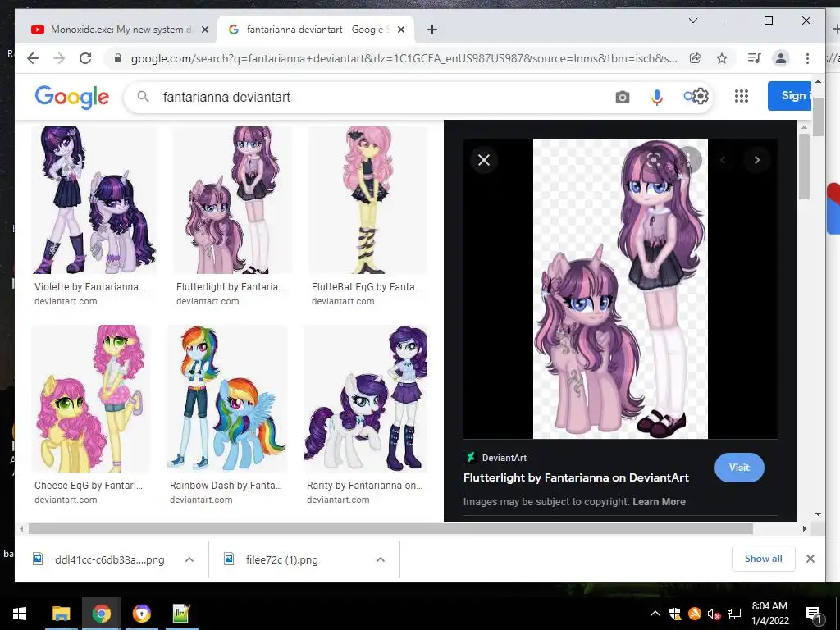Click the Sign in button
The width and height of the screenshot is (840, 630).
point(790,96)
